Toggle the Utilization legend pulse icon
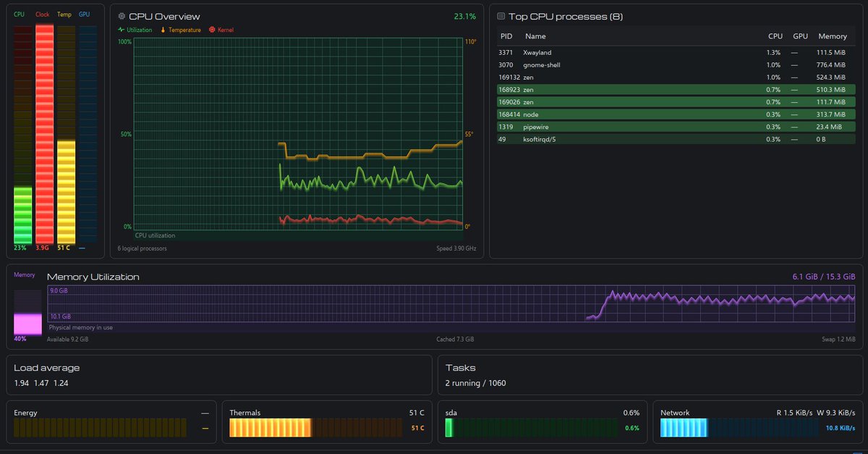The height and width of the screenshot is (454, 868). click(122, 30)
